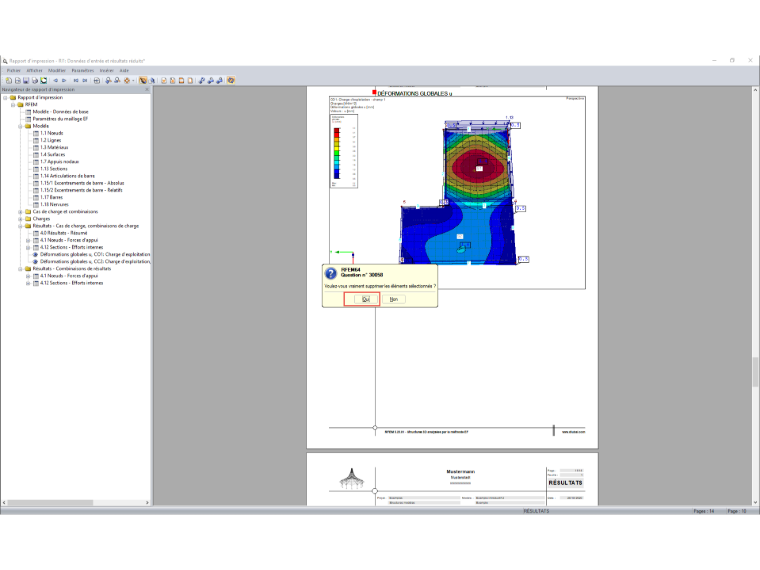Jump to last page toolbar icon

85,80
